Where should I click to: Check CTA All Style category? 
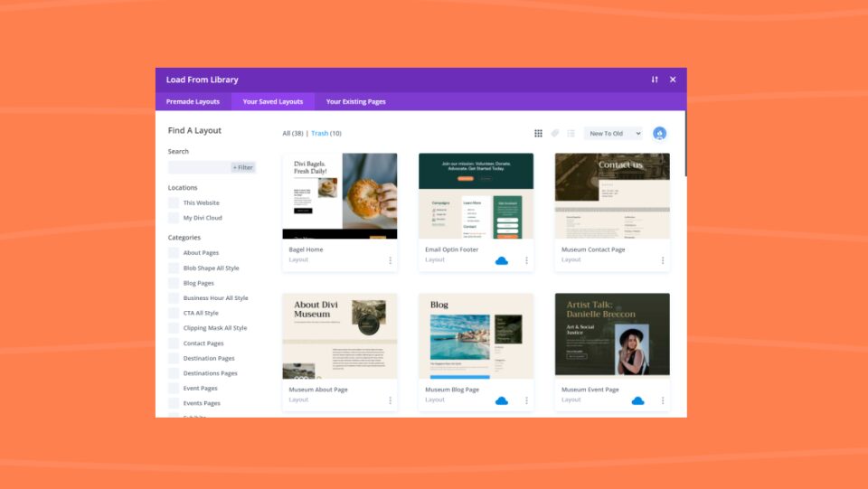174,313
